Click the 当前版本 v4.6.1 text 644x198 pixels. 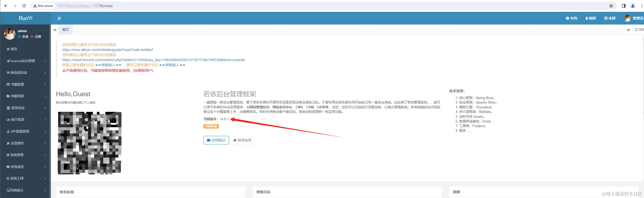pos(216,119)
